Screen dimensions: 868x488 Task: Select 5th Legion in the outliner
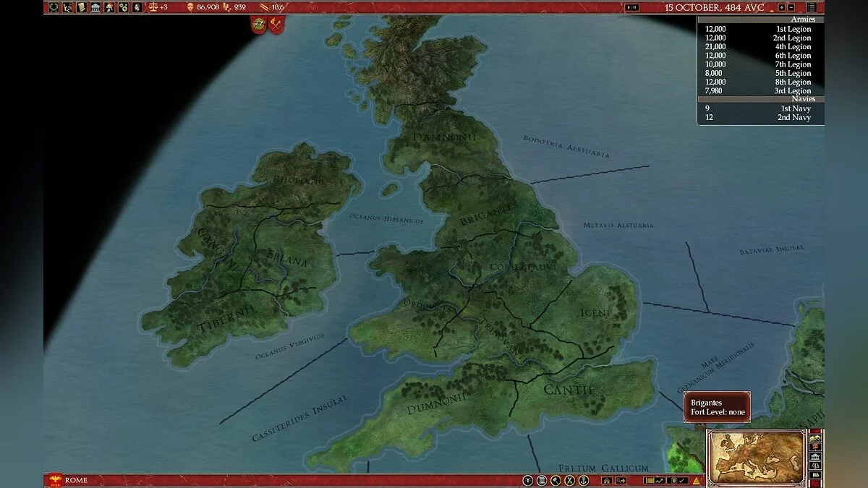pos(758,73)
